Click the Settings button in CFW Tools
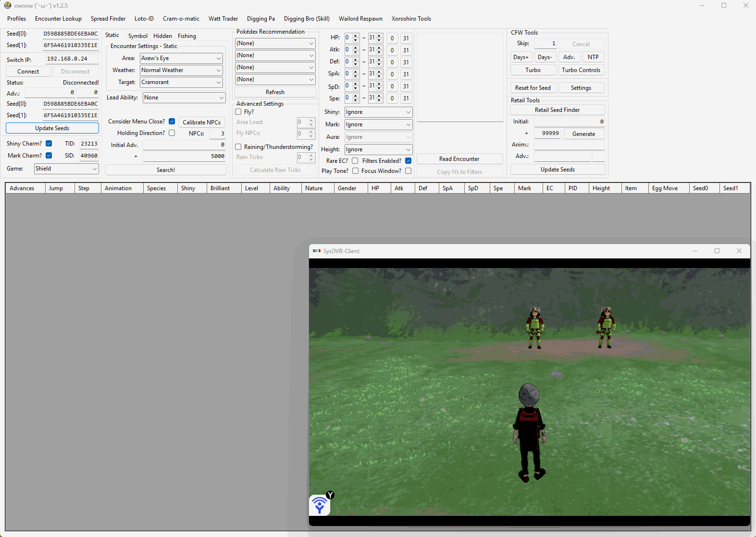This screenshot has width=756, height=537. 581,88
